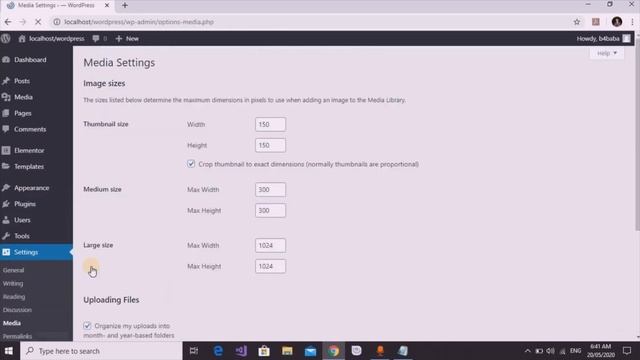
Task: Open Microsoft Store from taskbar
Action: [264, 351]
